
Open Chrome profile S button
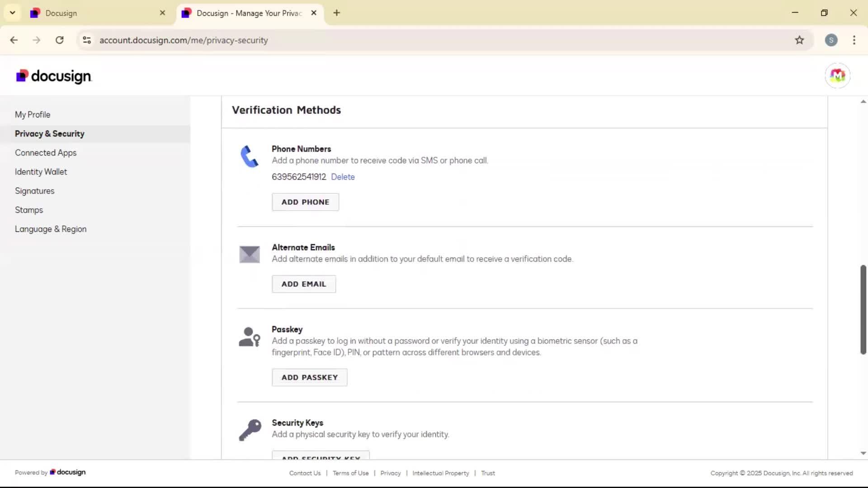(831, 40)
